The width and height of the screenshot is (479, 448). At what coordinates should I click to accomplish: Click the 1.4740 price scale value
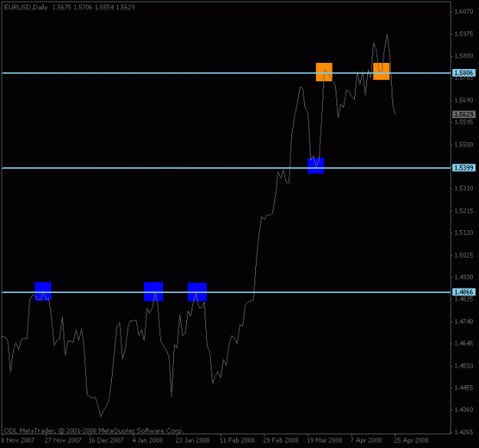464,321
